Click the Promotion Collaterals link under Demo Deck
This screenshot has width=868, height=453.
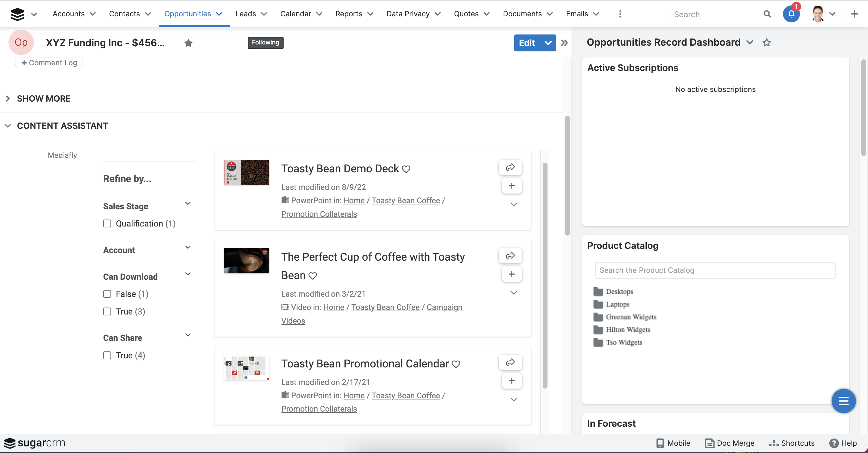point(319,213)
